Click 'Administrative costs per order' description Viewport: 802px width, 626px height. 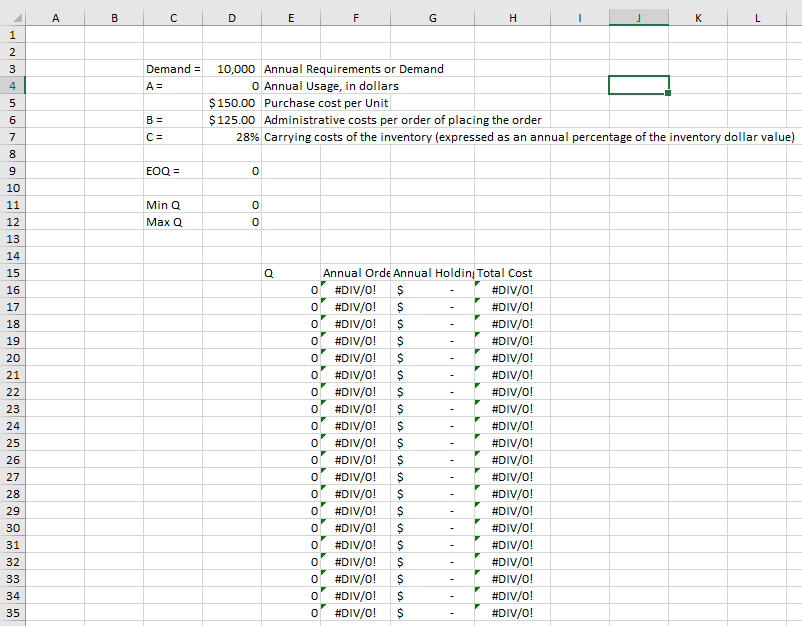pyautogui.click(x=403, y=120)
